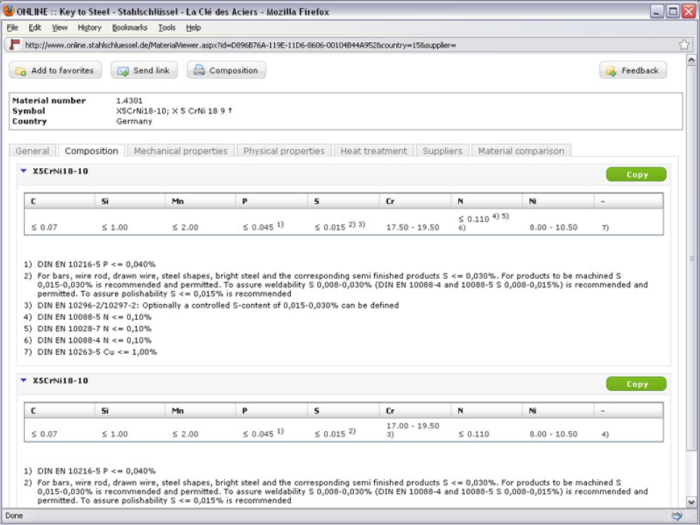Click the URL address field
Image resolution: width=700 pixels, height=525 pixels.
pyautogui.click(x=348, y=45)
